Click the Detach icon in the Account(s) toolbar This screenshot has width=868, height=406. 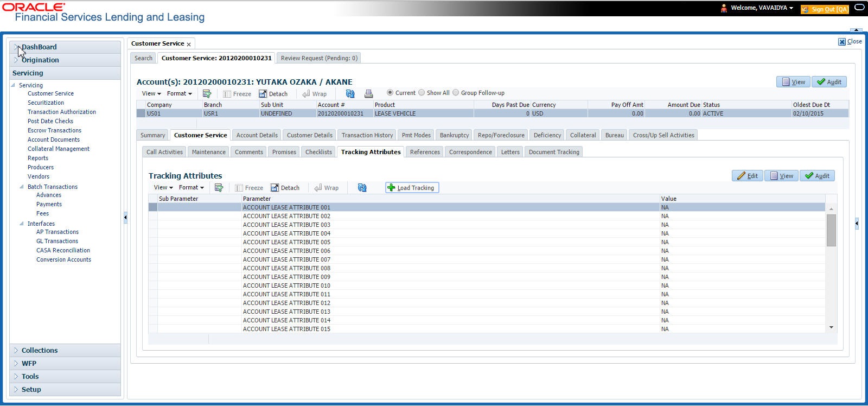[263, 93]
